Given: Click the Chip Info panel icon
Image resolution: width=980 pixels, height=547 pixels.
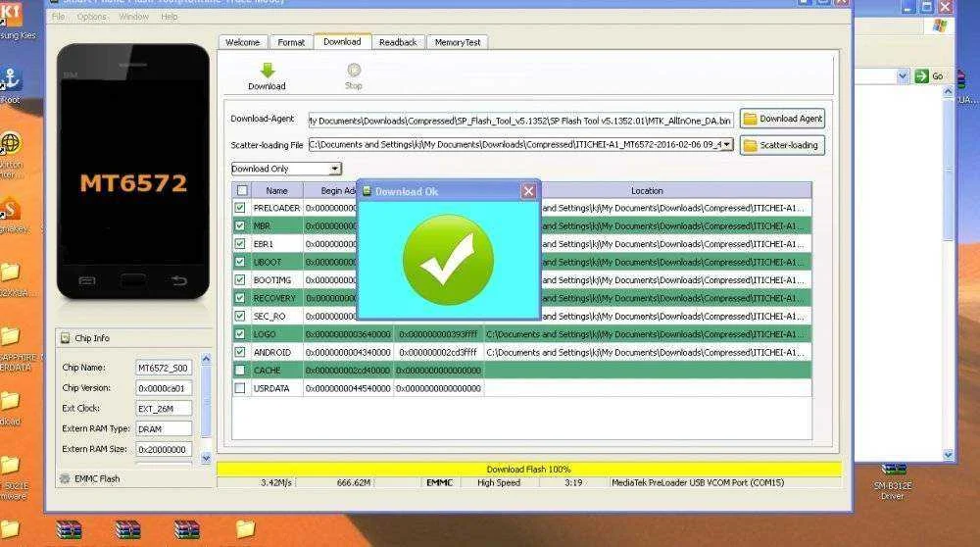Looking at the screenshot, I should [x=65, y=338].
